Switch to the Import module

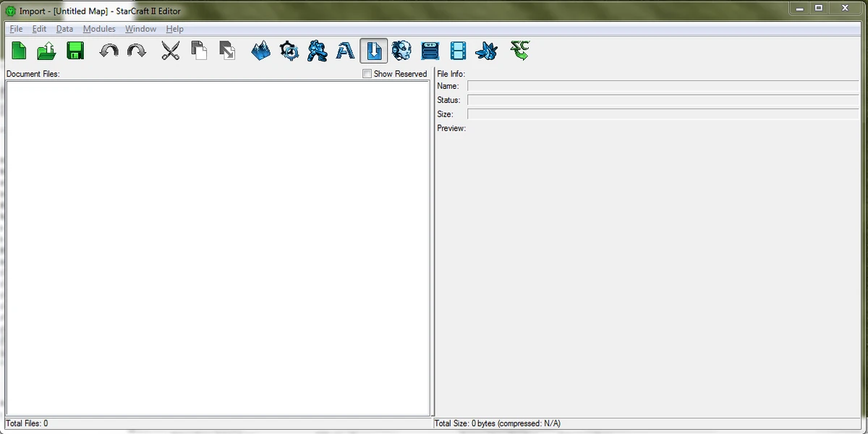tap(373, 51)
